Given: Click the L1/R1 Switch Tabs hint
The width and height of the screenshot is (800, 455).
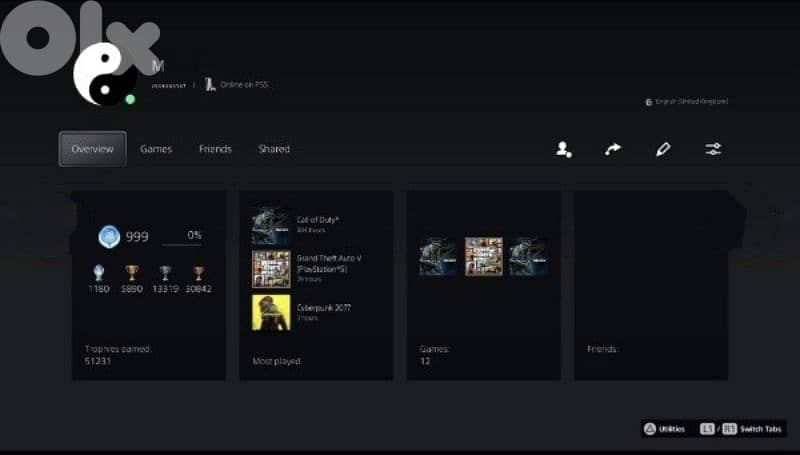Looking at the screenshot, I should coord(740,429).
